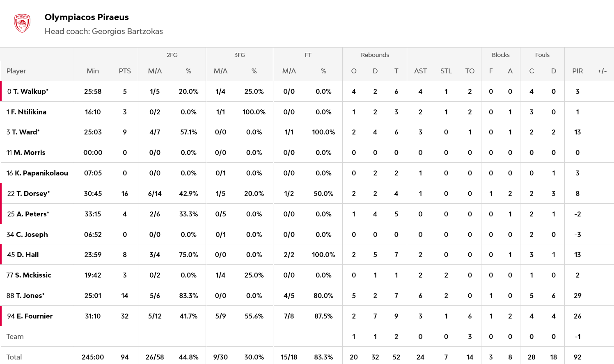Sort by the Min column header
Viewport: 614px width, 364px height.
point(93,71)
